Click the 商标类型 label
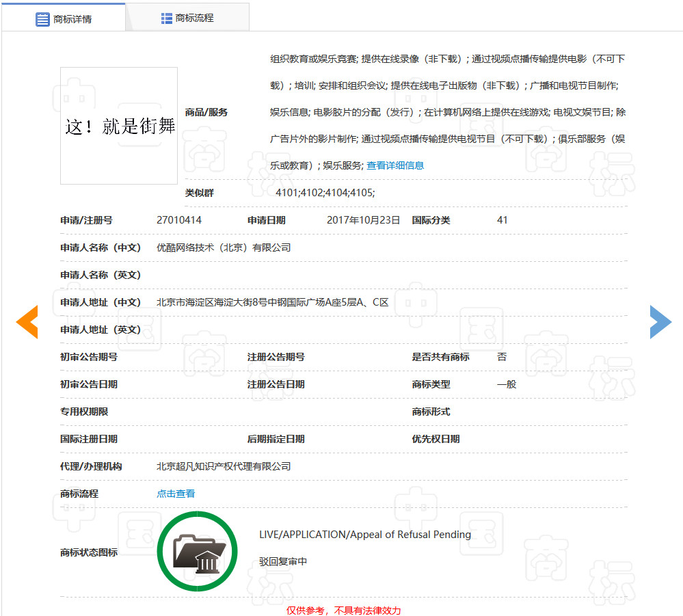 (431, 384)
